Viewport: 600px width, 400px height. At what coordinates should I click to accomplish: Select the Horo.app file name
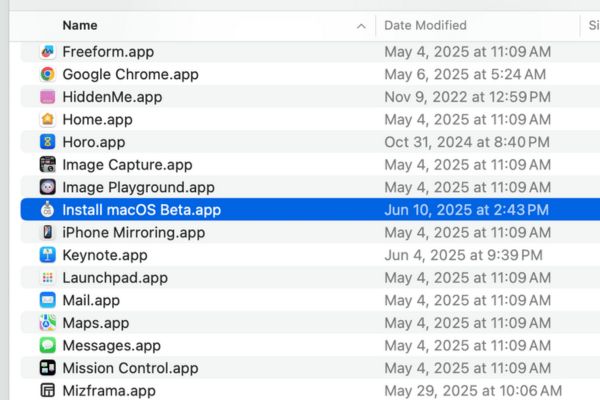pyautogui.click(x=94, y=142)
